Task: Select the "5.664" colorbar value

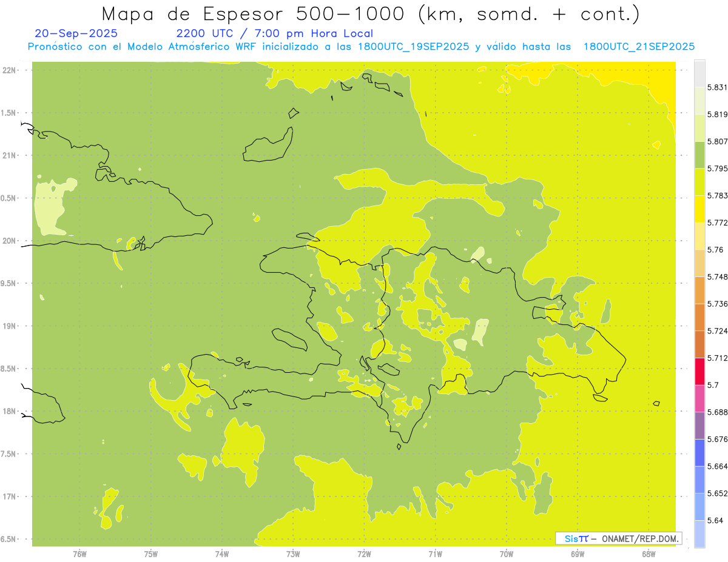Action: click(717, 466)
